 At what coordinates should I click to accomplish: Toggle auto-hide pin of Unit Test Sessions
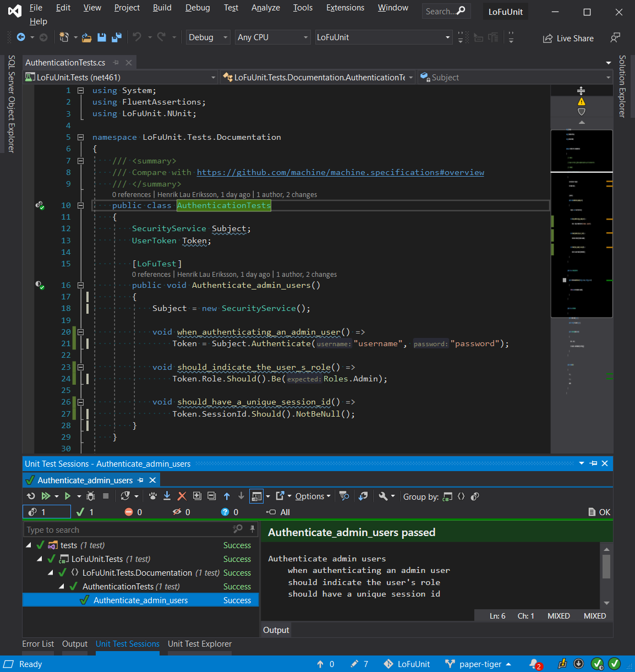(593, 463)
